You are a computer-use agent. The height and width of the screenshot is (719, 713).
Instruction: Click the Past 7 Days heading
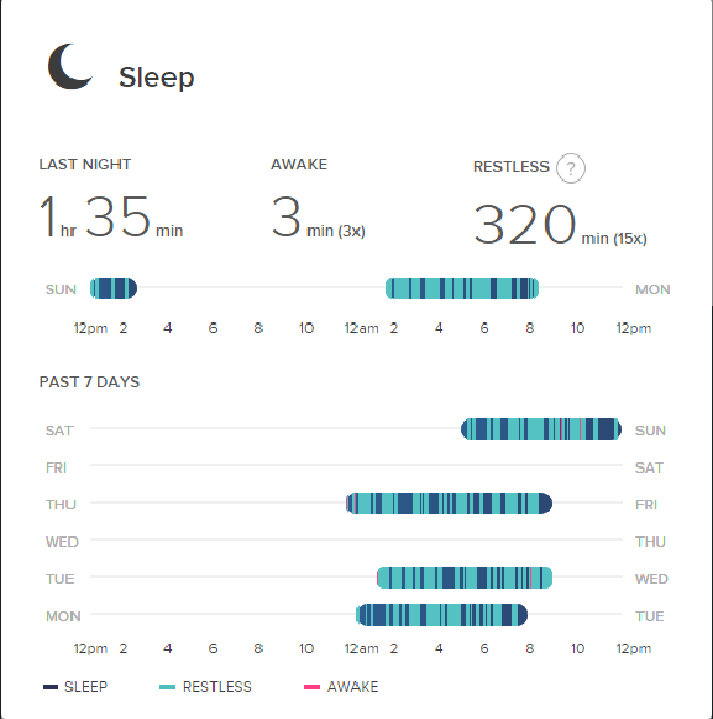pos(89,382)
